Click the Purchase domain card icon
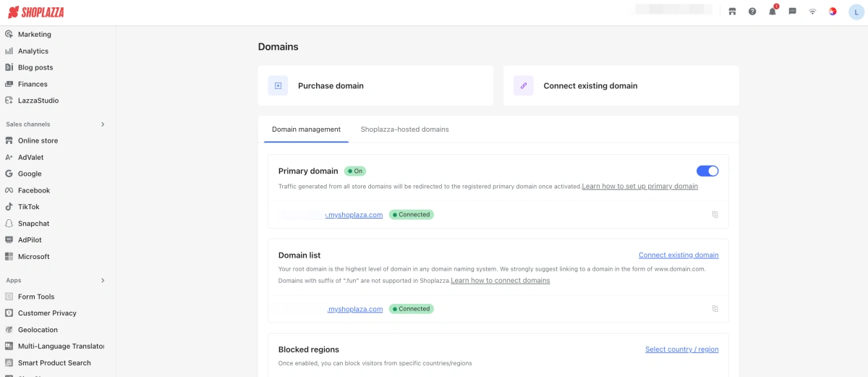 pyautogui.click(x=278, y=85)
